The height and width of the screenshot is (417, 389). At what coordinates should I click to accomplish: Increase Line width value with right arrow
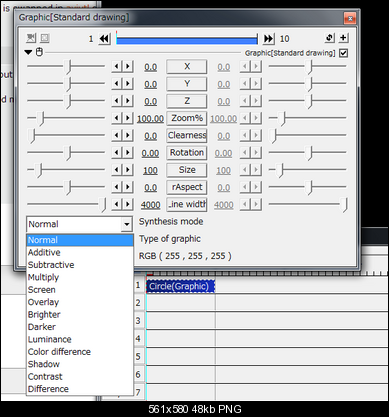128,205
